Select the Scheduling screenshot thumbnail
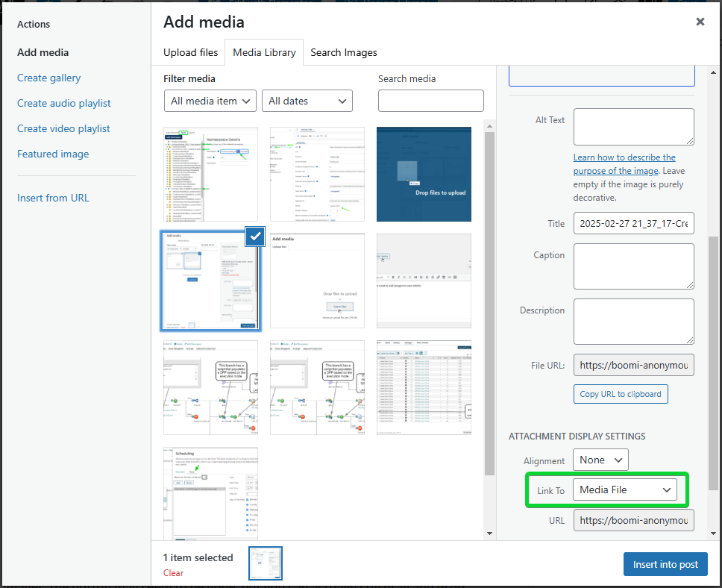Viewport: 722px width, 588px height. click(x=210, y=494)
